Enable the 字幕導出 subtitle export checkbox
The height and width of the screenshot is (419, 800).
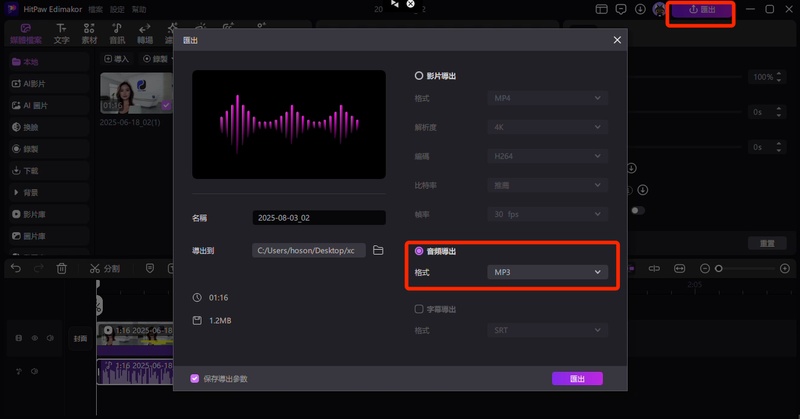pos(419,309)
